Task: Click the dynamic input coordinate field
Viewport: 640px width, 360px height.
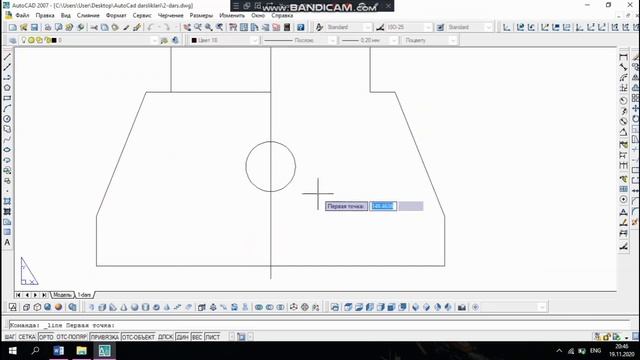Action: coord(383,206)
